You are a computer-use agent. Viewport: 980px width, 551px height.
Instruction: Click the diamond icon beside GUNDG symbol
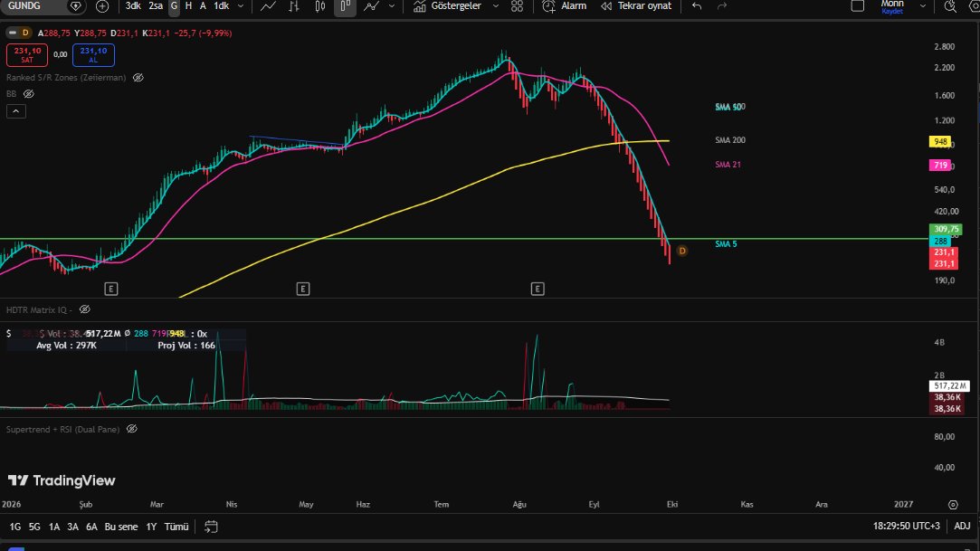point(75,6)
